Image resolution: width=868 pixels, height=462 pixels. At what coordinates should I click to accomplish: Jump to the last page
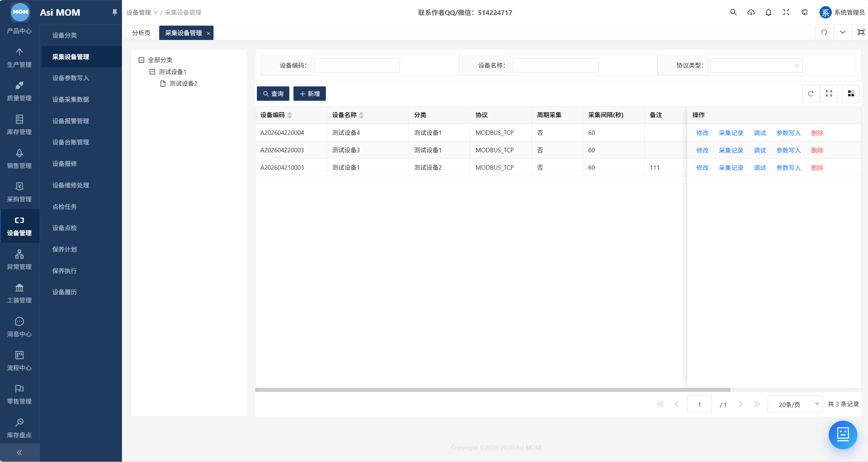[x=757, y=404]
